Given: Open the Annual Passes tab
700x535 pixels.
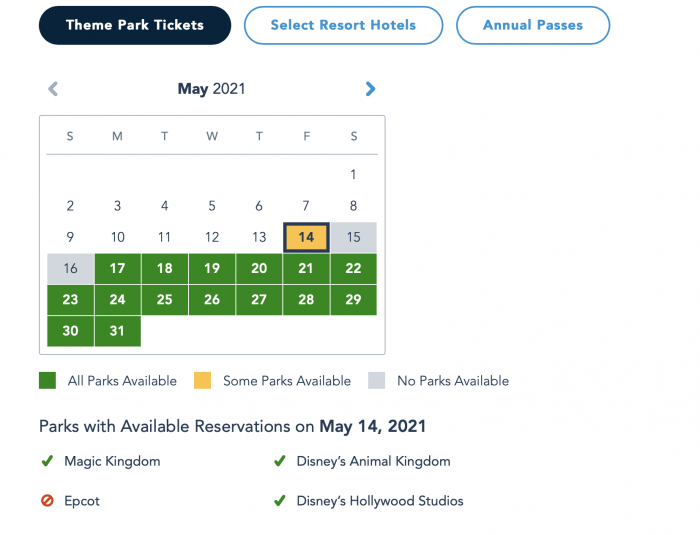Looking at the screenshot, I should tap(533, 25).
